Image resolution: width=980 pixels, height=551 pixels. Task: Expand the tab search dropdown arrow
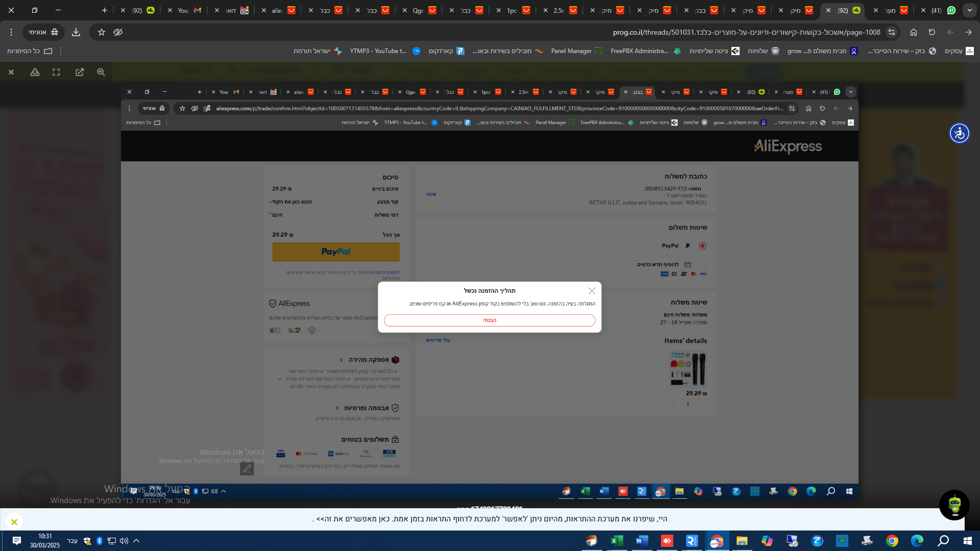969,10
